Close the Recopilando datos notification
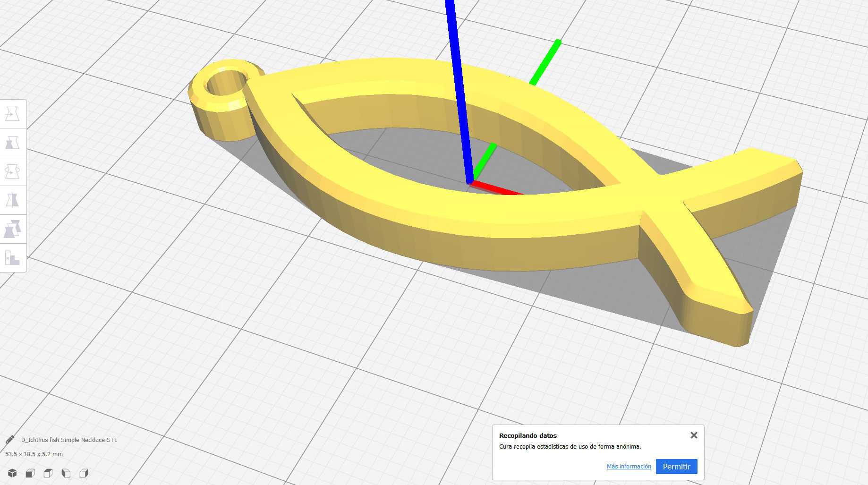The height and width of the screenshot is (485, 868). click(694, 435)
